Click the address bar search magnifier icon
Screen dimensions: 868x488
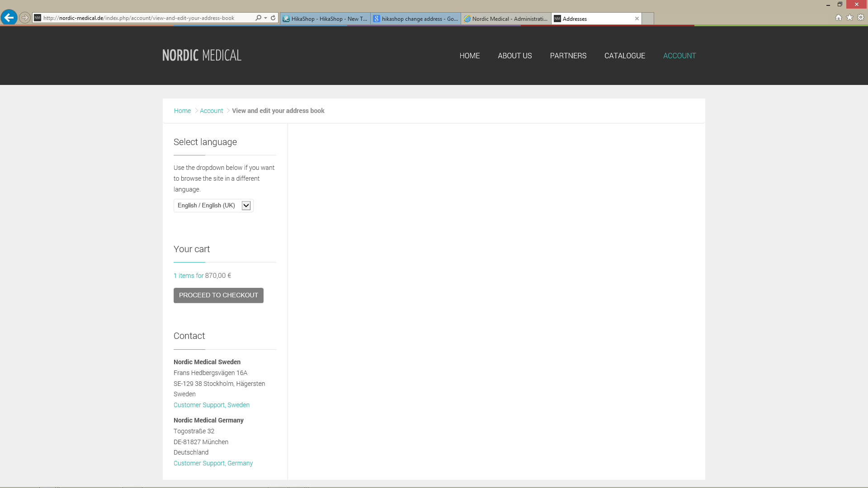pos(258,18)
